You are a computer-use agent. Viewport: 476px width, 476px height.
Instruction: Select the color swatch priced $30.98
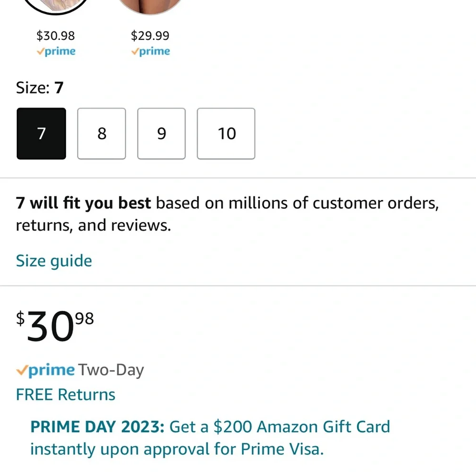click(56, 6)
